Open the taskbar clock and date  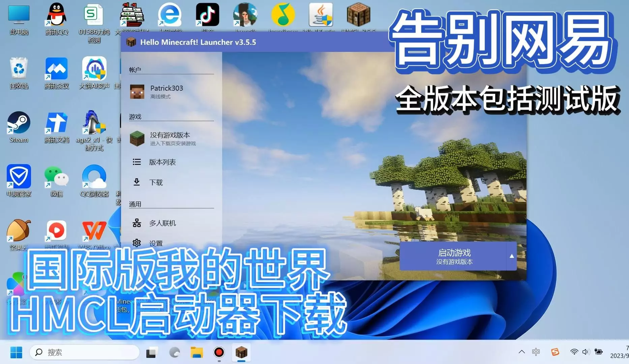click(x=620, y=352)
